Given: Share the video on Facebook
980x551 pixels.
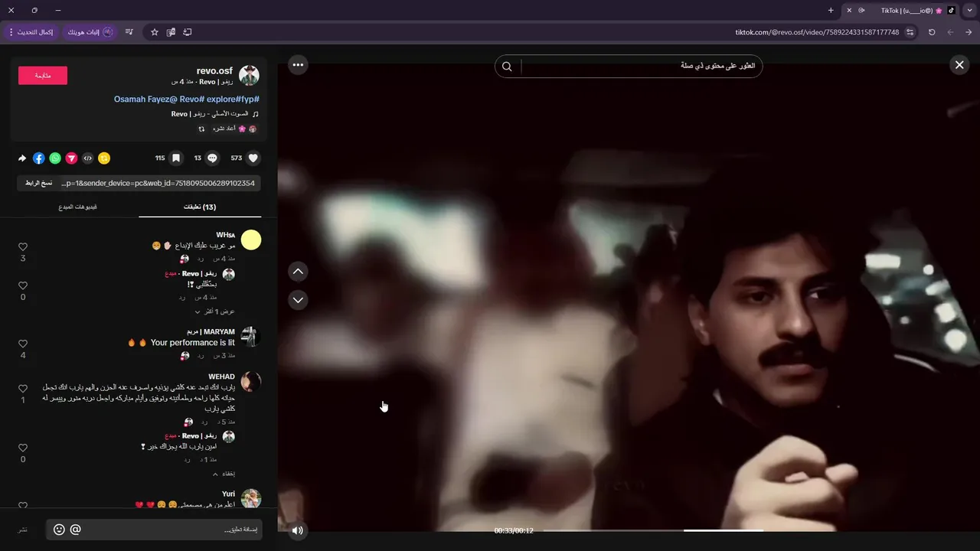Looking at the screenshot, I should (x=38, y=158).
